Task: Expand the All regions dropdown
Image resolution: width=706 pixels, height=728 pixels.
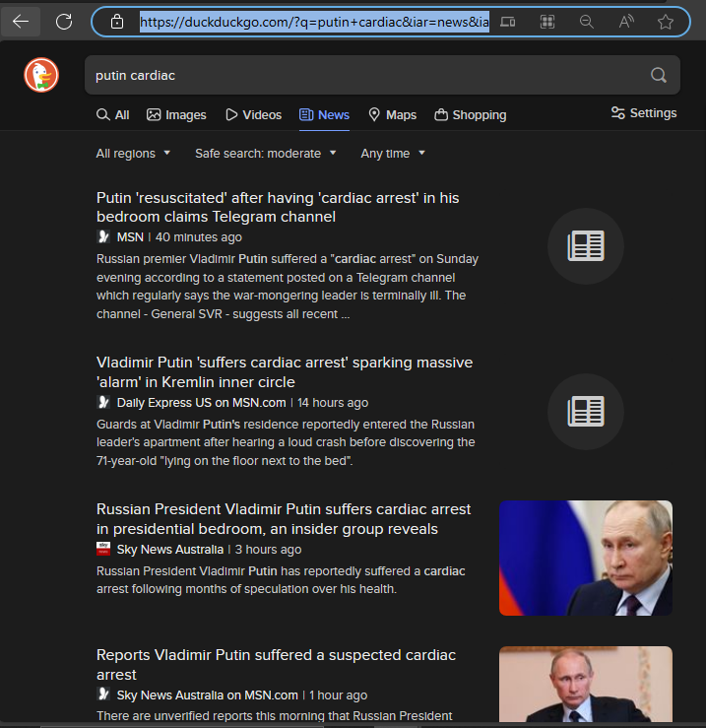Action: click(133, 154)
